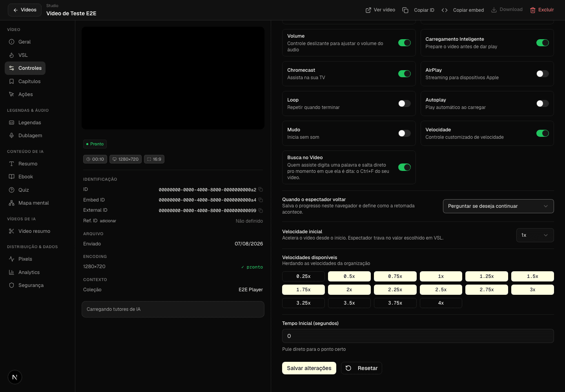Navigate to Analytics
565x392 pixels.
(24, 272)
